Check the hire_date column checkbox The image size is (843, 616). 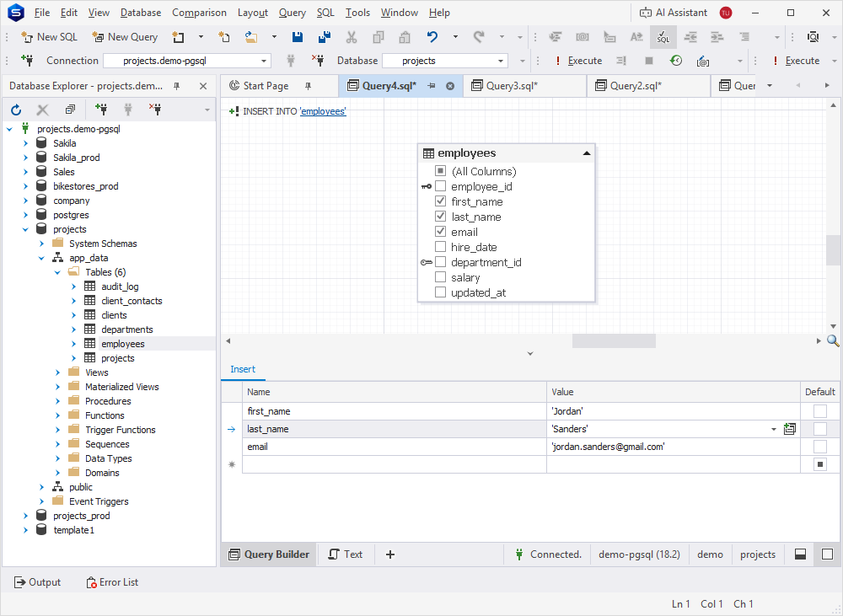440,247
